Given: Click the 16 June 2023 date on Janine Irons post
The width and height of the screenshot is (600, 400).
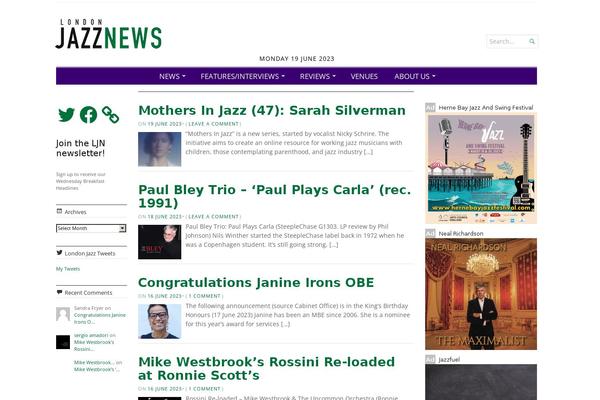Looking at the screenshot, I should tap(165, 296).
